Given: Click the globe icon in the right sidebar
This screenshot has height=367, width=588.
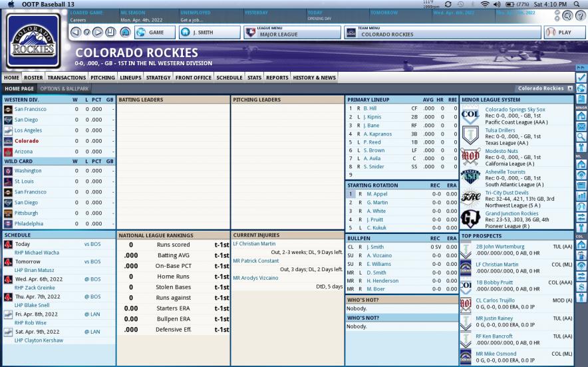Looking at the screenshot, I should pos(581,88).
